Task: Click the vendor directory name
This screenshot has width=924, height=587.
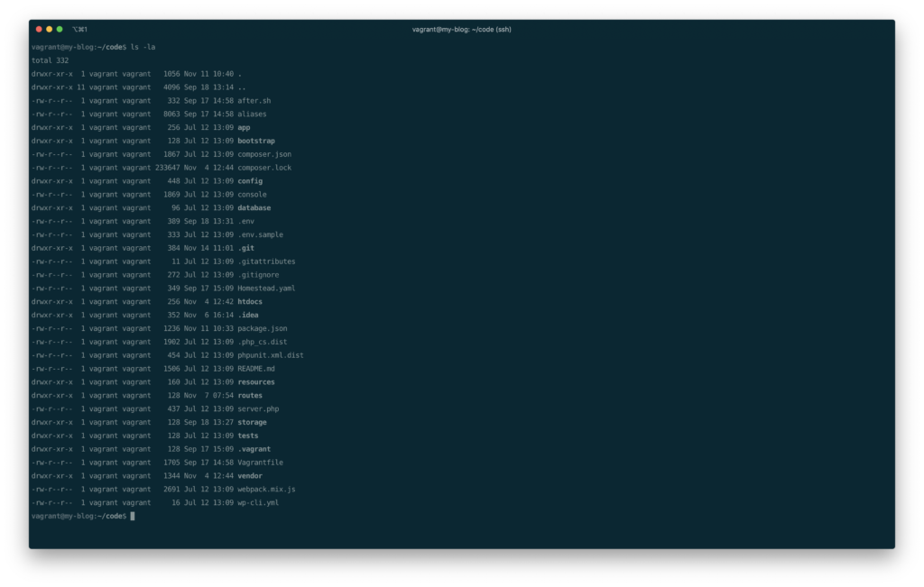Action: click(x=249, y=475)
